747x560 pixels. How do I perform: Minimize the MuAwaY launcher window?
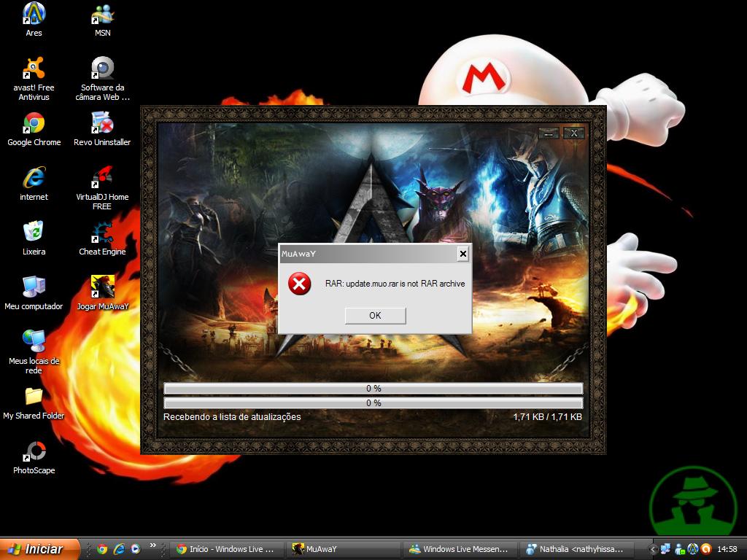coord(549,133)
